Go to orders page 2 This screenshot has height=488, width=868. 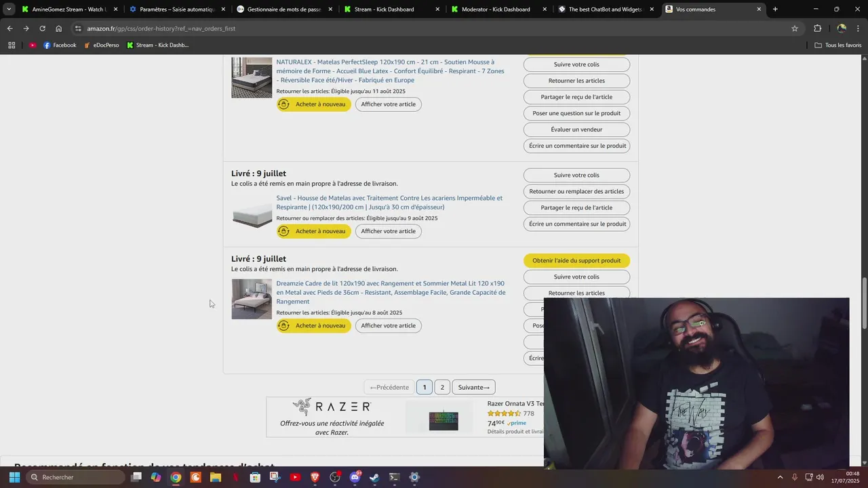click(442, 387)
